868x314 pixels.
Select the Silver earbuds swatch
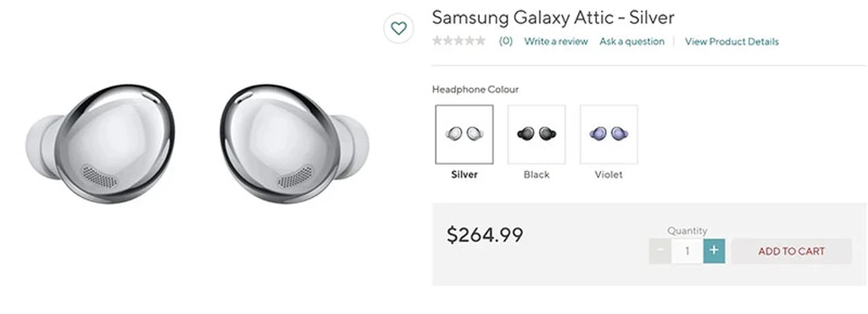coord(464,135)
